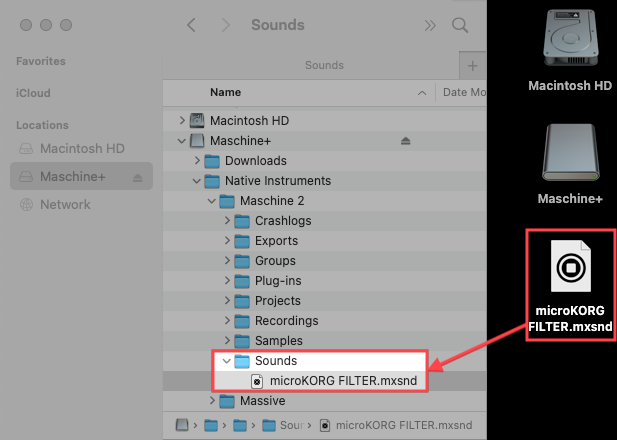Click the first folder in the path bar
Viewport: 617px width, 440px height.
pyautogui.click(x=211, y=425)
